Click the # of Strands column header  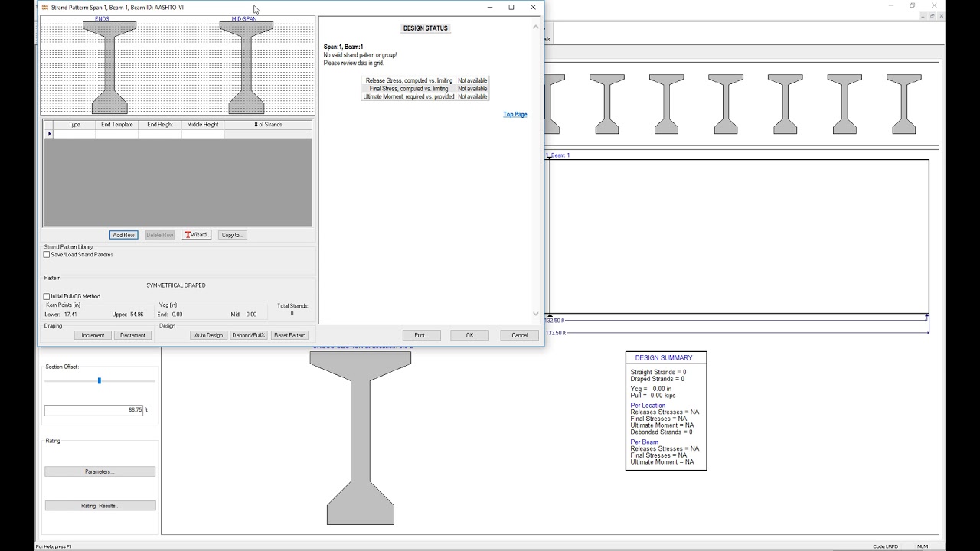pyautogui.click(x=268, y=125)
